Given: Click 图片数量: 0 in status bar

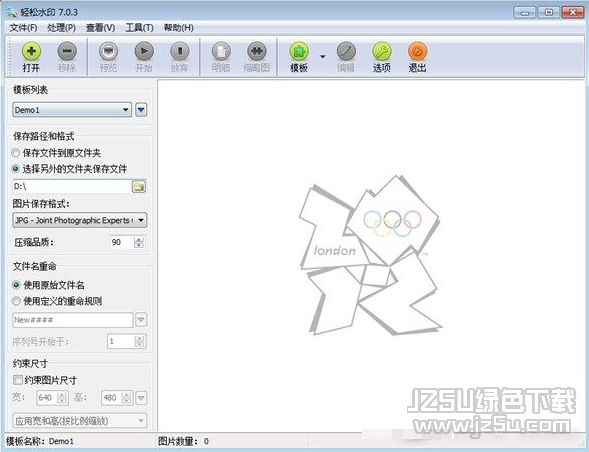Looking at the screenshot, I should [183, 441].
